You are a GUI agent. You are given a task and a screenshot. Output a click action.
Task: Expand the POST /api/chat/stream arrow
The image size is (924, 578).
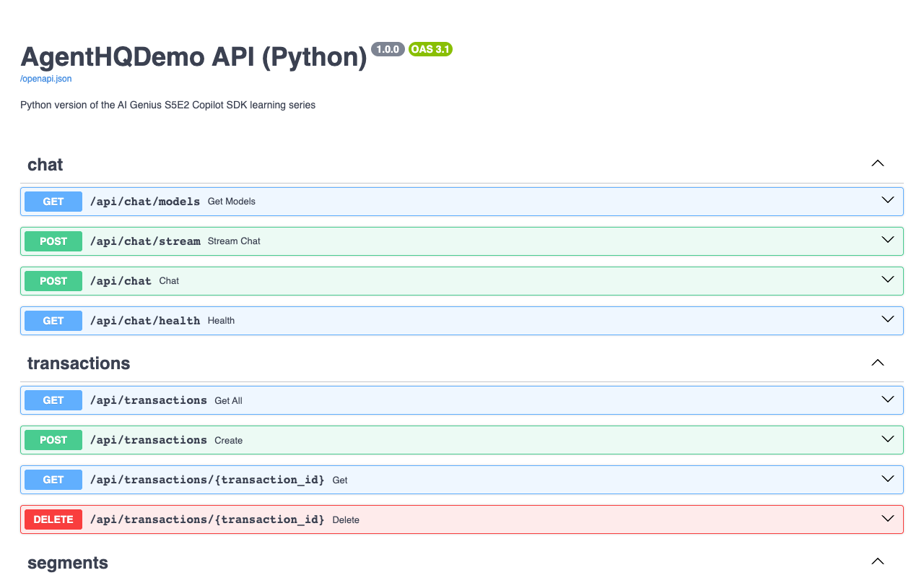pos(888,240)
